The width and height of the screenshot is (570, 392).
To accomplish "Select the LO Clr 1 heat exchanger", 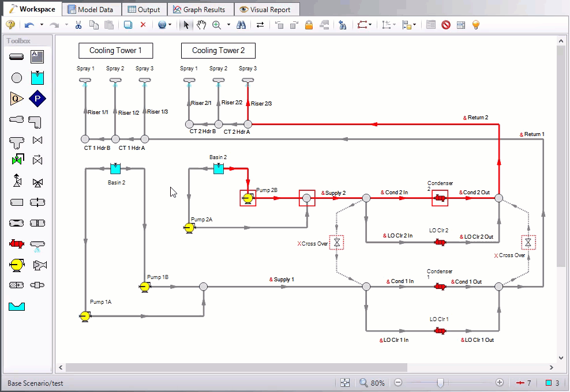I will click(440, 330).
